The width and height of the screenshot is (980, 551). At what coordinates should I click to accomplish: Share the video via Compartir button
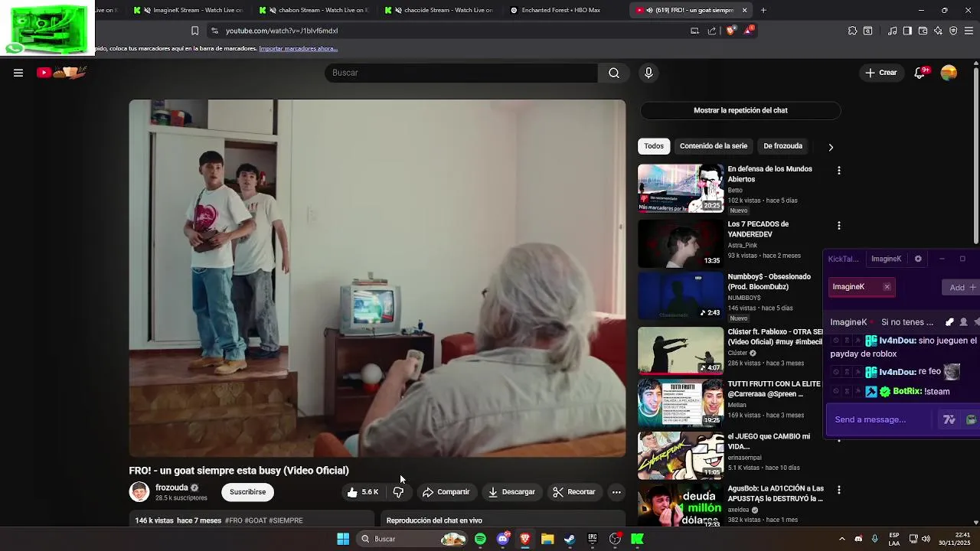[x=446, y=492]
